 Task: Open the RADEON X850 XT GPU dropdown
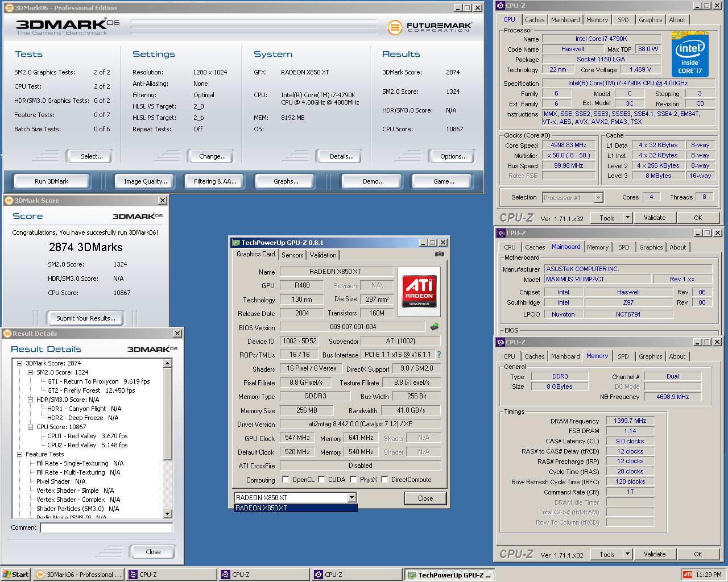(352, 498)
